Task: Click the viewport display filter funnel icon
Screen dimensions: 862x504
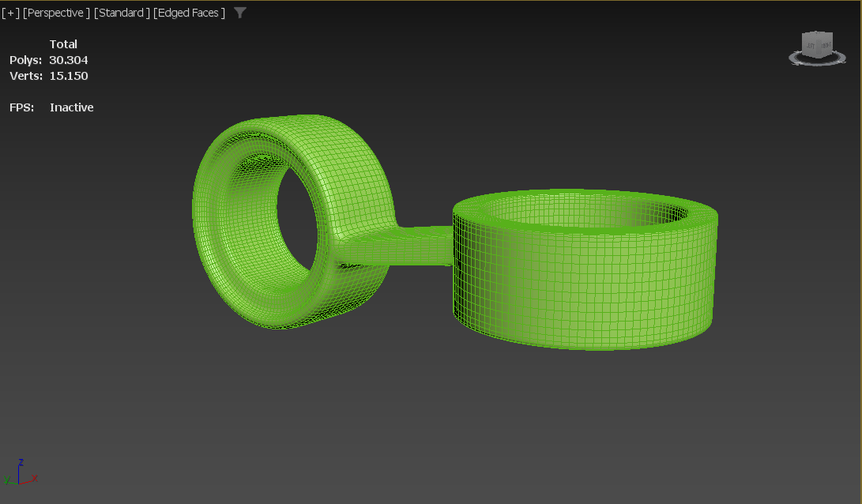Action: pos(239,13)
